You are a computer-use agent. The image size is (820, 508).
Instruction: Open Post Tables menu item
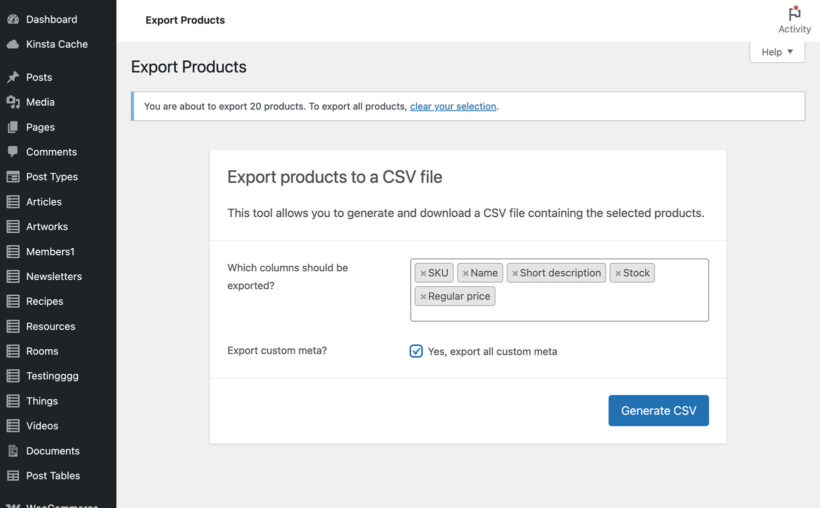53,476
